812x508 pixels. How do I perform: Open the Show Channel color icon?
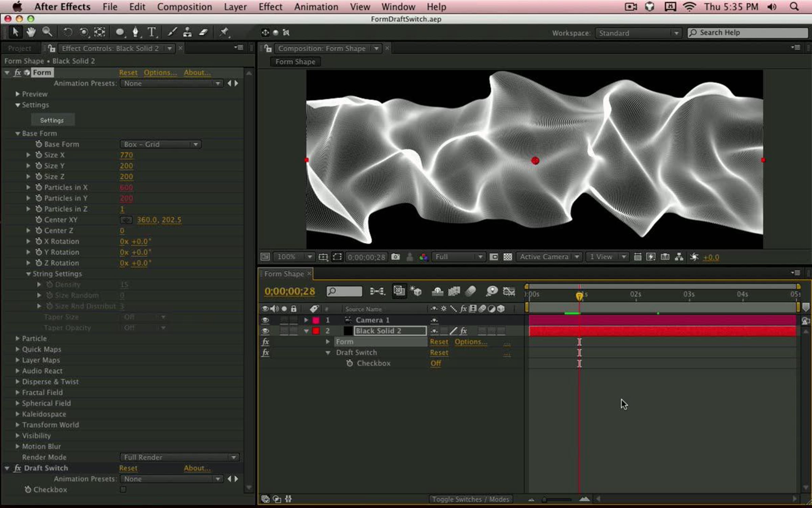[424, 257]
